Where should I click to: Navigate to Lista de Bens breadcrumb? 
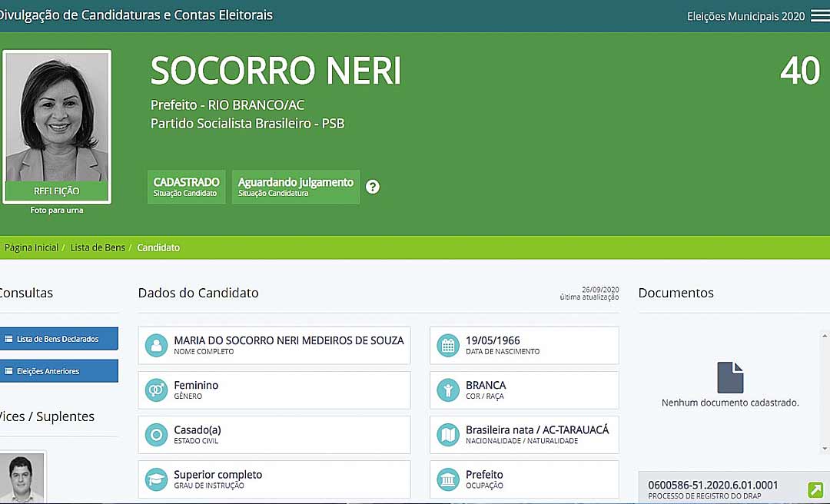point(98,248)
